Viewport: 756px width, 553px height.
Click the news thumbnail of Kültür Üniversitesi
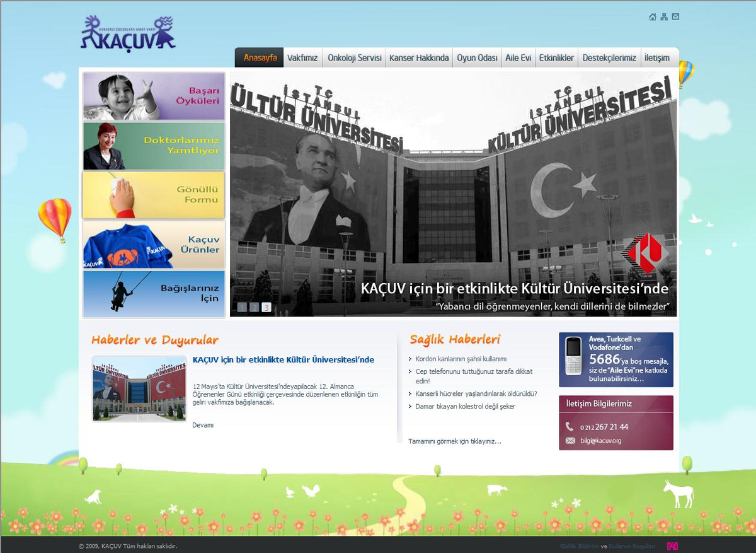coord(139,388)
